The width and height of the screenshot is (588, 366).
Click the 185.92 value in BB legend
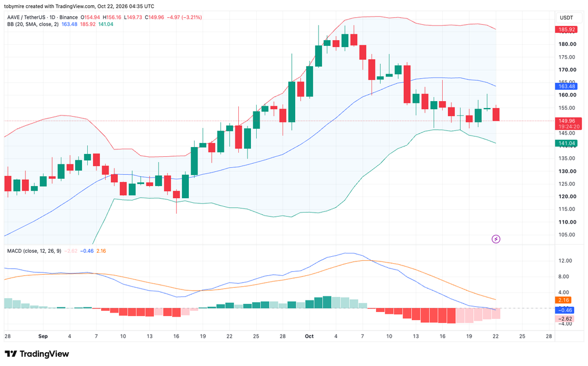(88, 24)
